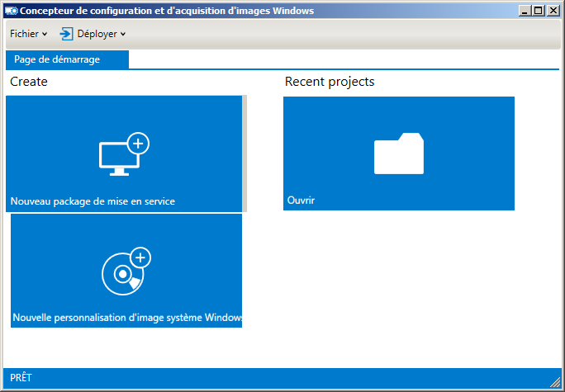This screenshot has width=565, height=392.
Task: Select the Page de démarrage tab
Action: tap(68, 59)
